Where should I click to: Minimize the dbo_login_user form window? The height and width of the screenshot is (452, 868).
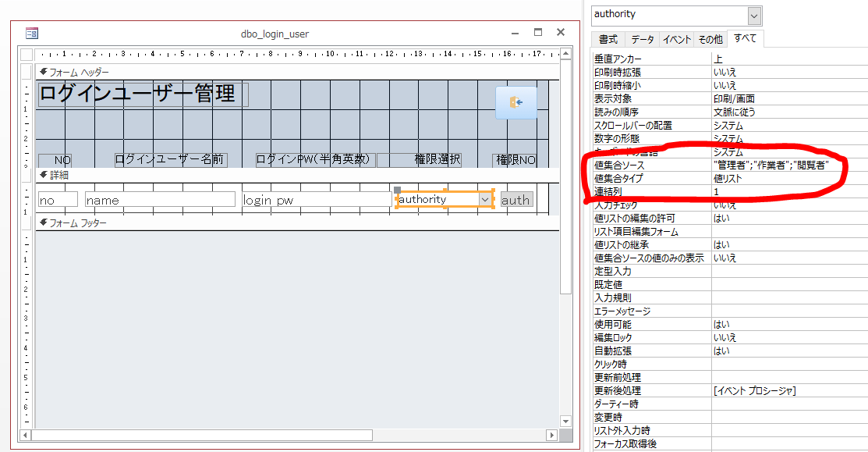tap(515, 33)
